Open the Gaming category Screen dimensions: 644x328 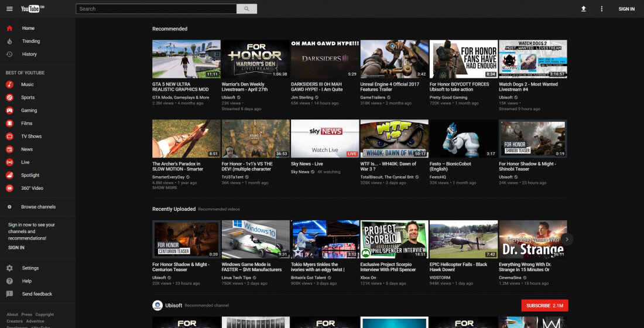[x=29, y=110]
